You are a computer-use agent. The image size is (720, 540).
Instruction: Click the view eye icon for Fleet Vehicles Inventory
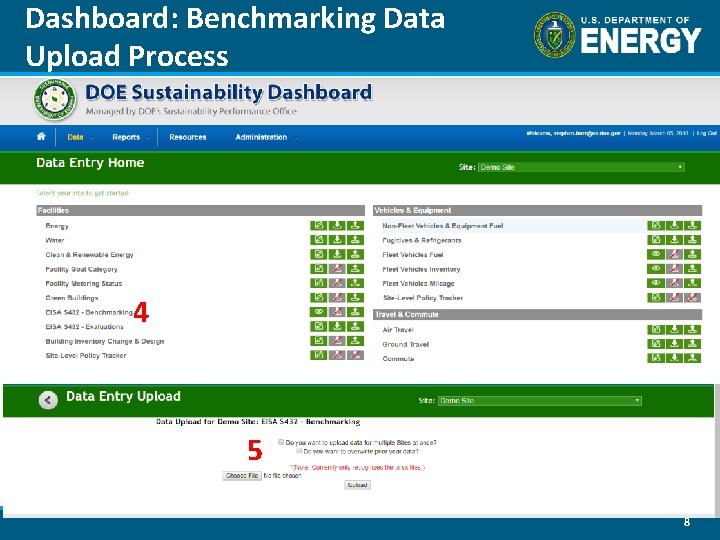point(656,269)
